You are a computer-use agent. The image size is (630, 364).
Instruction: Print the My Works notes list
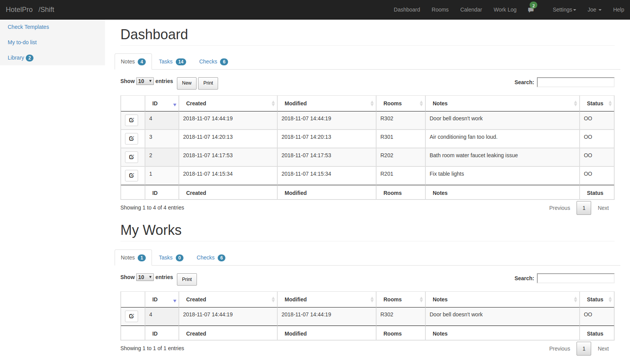[x=187, y=279]
